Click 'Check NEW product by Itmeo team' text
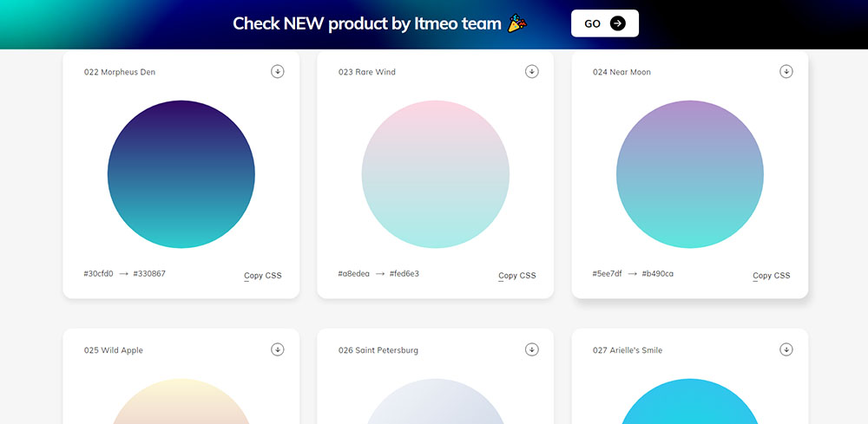Image resolution: width=868 pixels, height=424 pixels. click(367, 23)
